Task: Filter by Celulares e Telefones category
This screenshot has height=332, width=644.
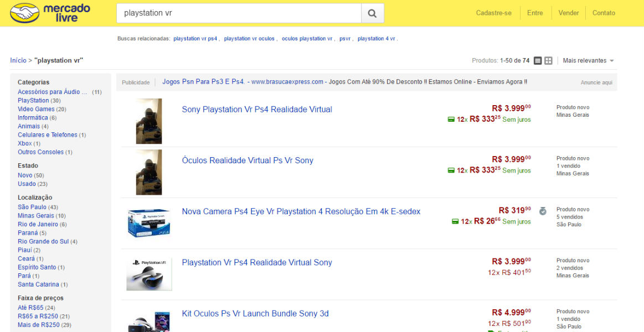Action: (x=48, y=135)
